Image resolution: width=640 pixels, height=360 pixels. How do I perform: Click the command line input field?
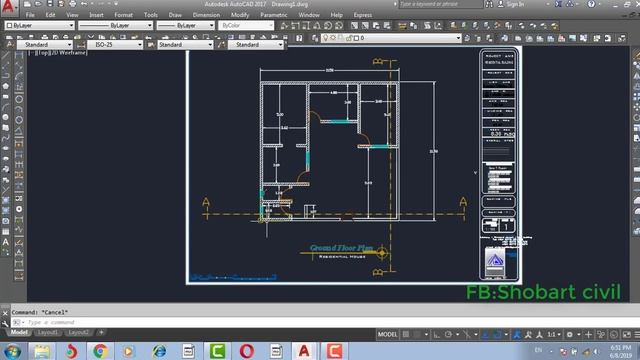326,322
